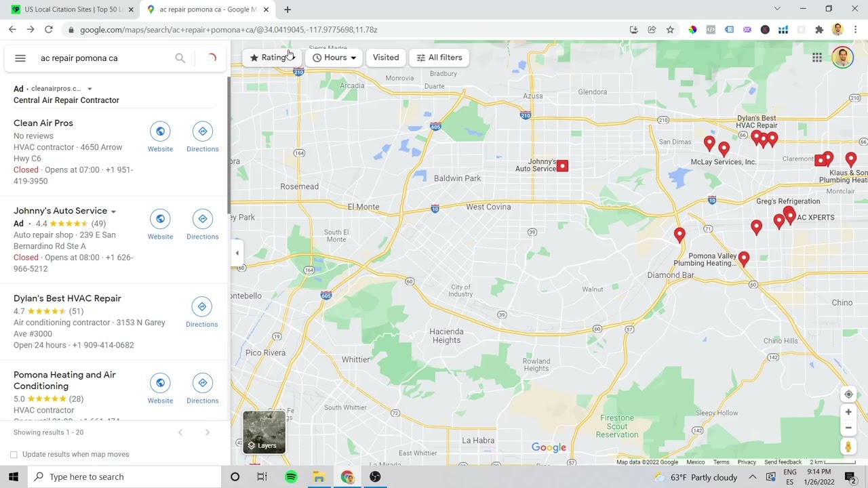Select Pomona Valley Plumbing Heating pin
868x488 pixels.
coord(744,258)
